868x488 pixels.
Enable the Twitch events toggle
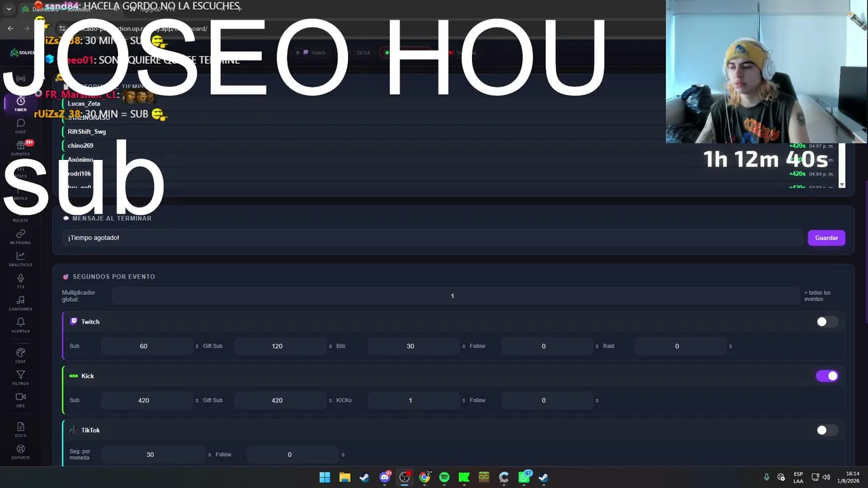827,322
